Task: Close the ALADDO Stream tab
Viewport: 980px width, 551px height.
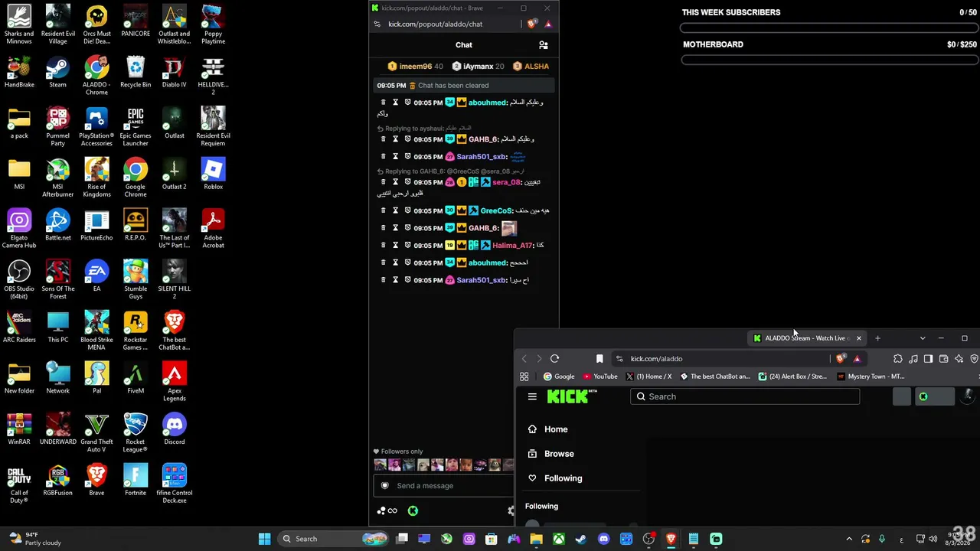Action: coord(858,338)
